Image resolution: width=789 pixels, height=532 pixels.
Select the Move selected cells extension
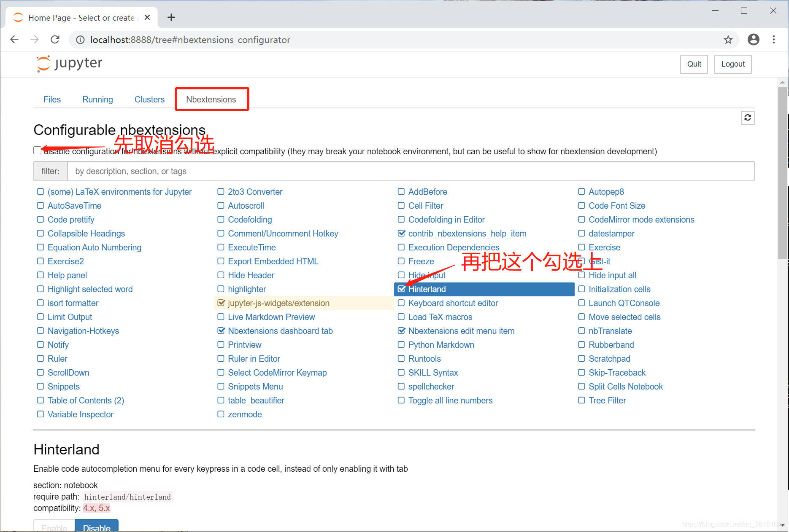click(x=624, y=317)
